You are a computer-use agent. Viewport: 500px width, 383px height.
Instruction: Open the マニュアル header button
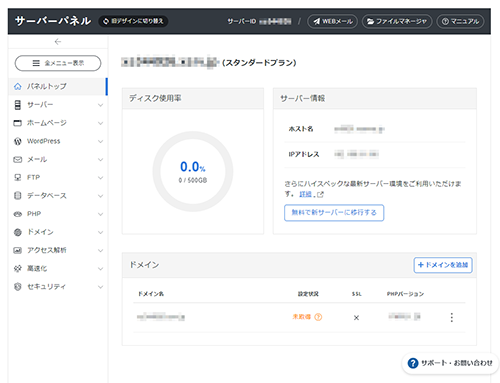coord(460,21)
